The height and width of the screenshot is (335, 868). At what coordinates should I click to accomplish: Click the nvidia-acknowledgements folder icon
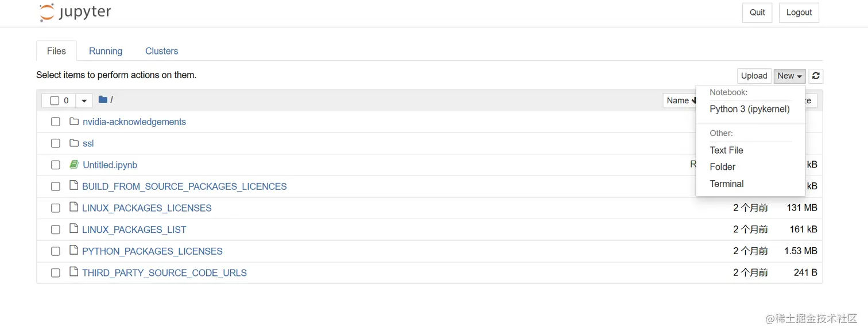pos(74,122)
